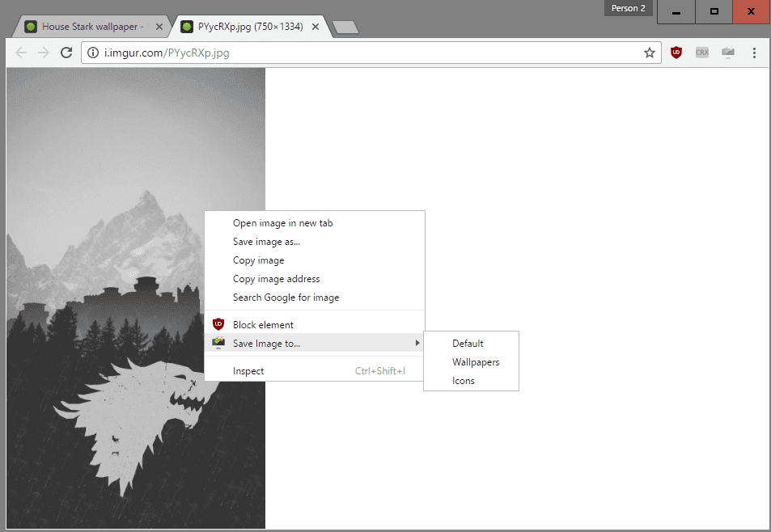Click the CRX extension icon in toolbar
This screenshot has width=771, height=532.
[701, 53]
